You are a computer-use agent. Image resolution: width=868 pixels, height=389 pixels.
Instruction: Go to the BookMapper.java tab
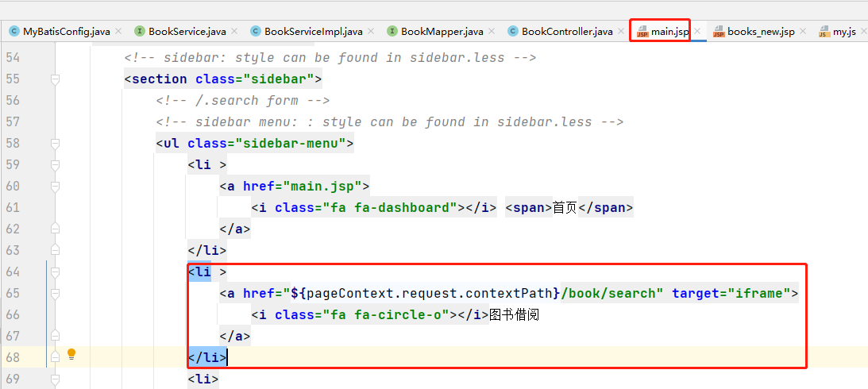pyautogui.click(x=442, y=32)
